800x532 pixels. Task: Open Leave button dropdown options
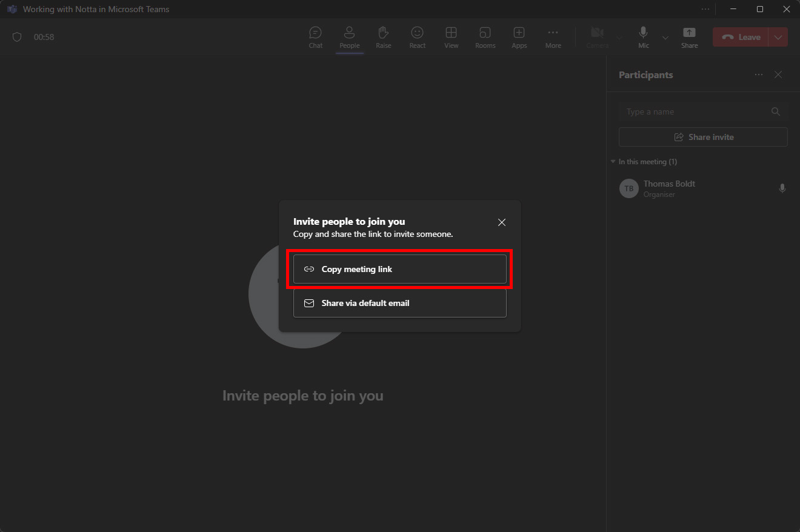[x=778, y=37]
